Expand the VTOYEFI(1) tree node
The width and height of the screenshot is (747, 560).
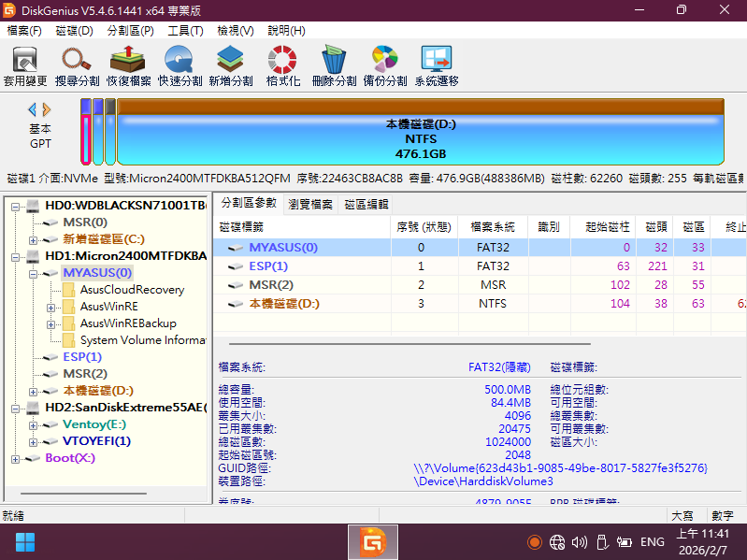(x=33, y=442)
